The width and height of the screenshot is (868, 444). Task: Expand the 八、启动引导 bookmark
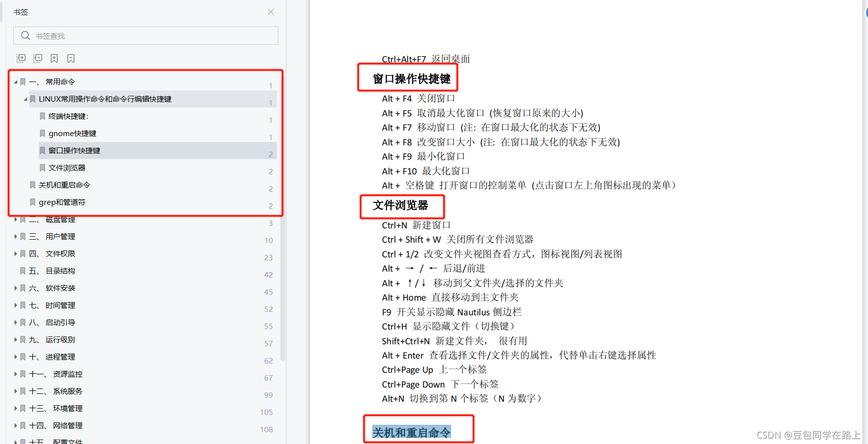coord(16,322)
